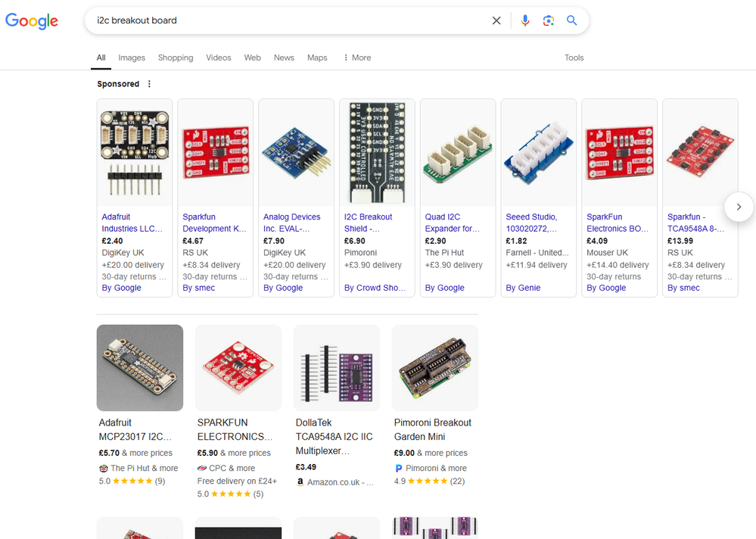Open the Videos tab
The height and width of the screenshot is (539, 756).
tap(219, 58)
